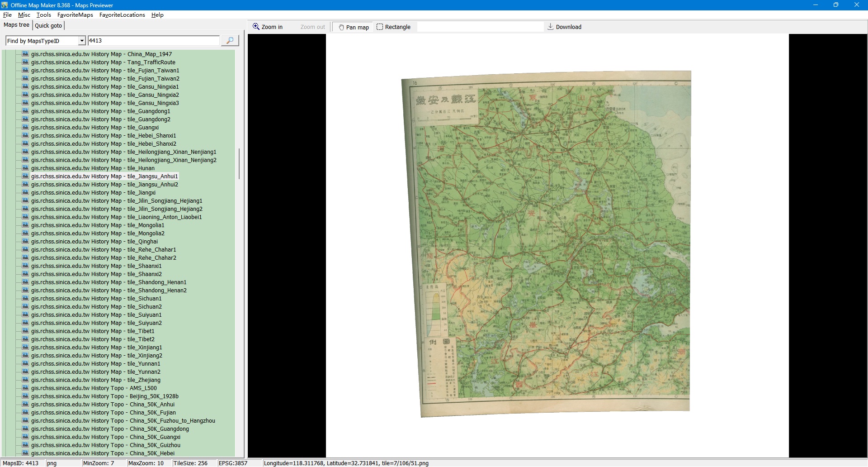The image size is (868, 467).
Task: Click the Zoom out tool
Action: pyautogui.click(x=312, y=27)
